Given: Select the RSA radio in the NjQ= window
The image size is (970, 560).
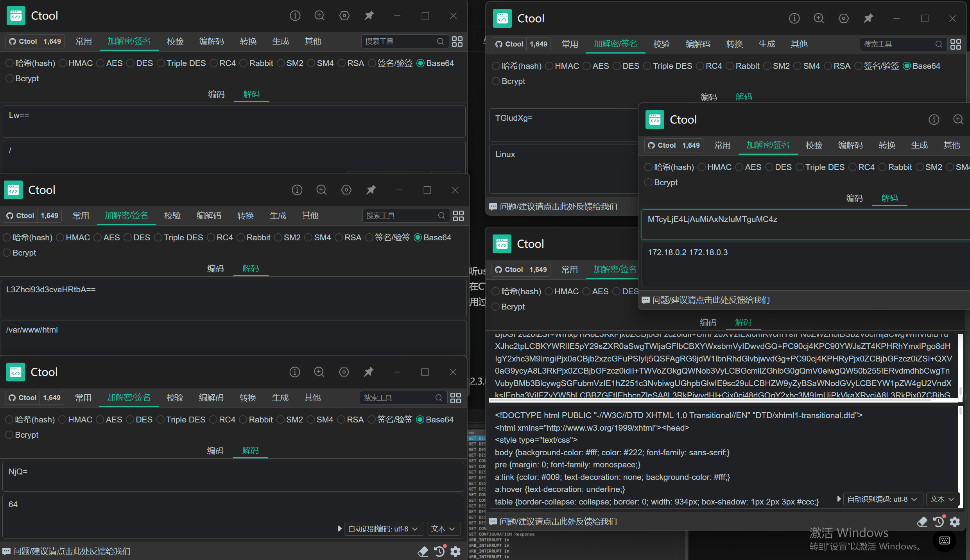Looking at the screenshot, I should point(341,420).
